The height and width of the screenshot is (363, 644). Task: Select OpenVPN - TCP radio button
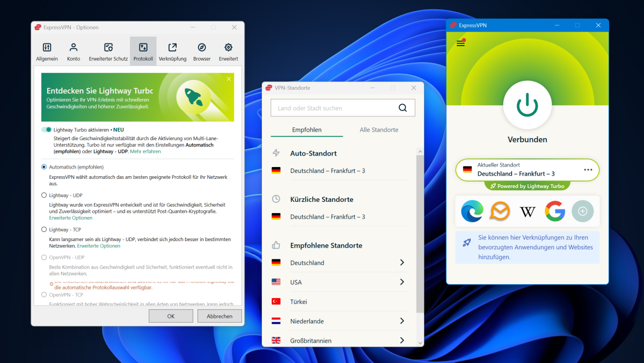(x=44, y=294)
